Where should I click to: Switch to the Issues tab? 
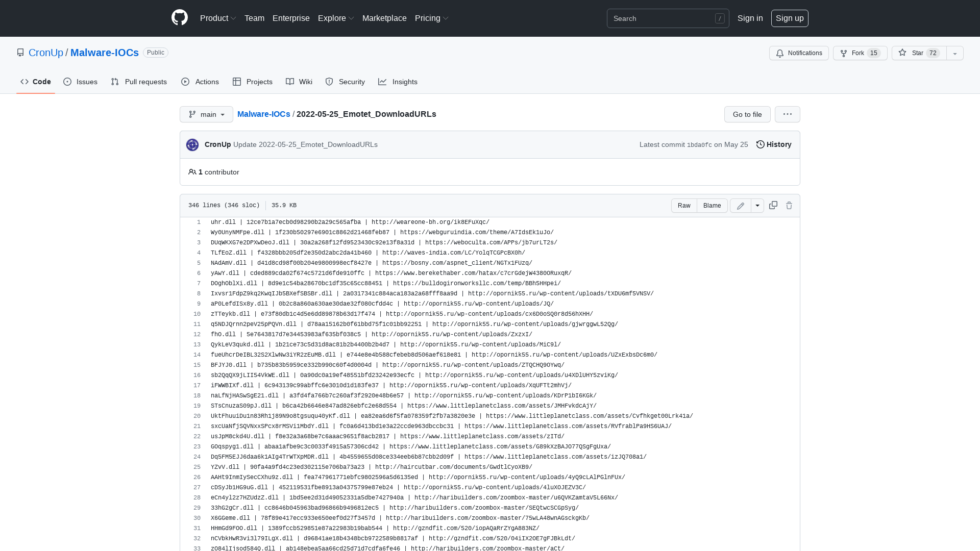pos(81,82)
